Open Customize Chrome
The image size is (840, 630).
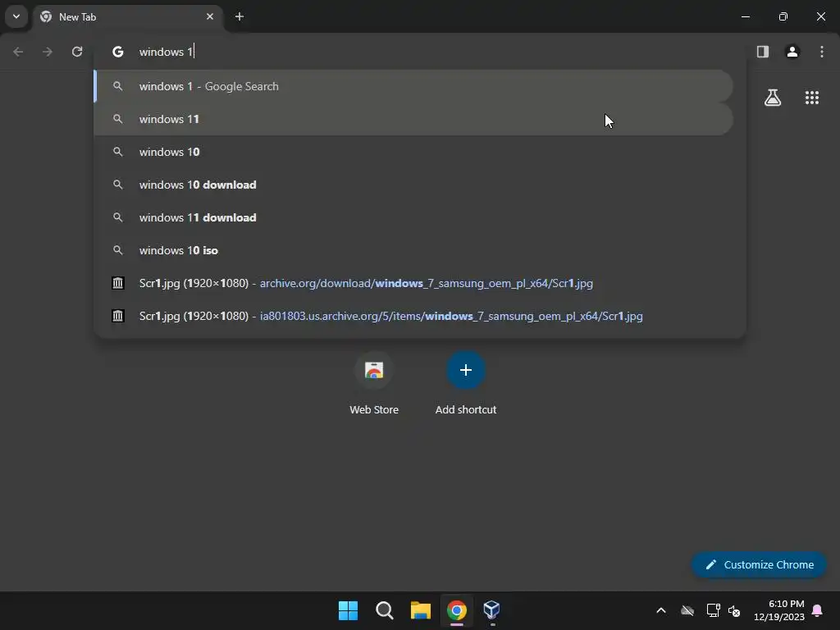[759, 564]
